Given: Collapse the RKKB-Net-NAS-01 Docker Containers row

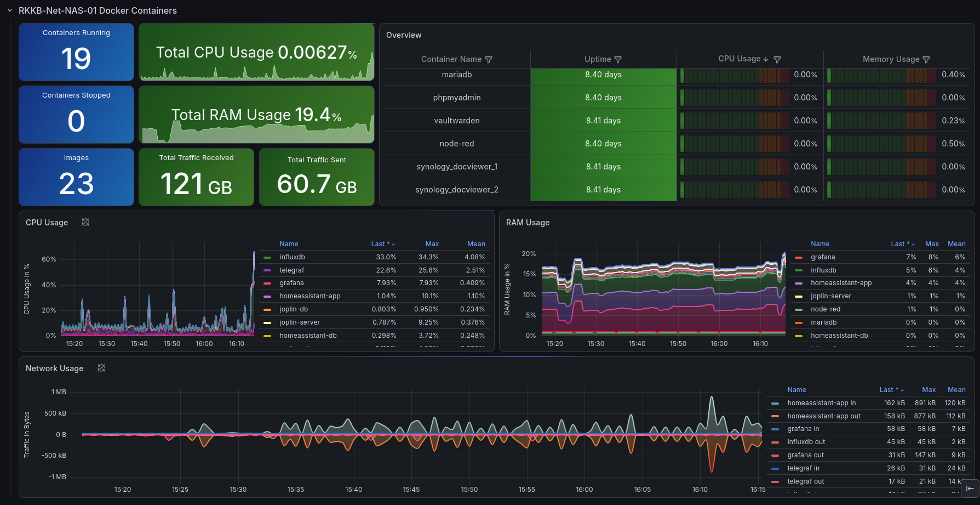Looking at the screenshot, I should click(x=10, y=10).
